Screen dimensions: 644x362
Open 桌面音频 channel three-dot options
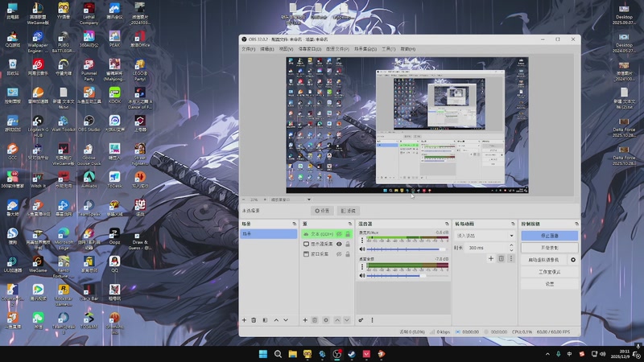tap(361, 267)
